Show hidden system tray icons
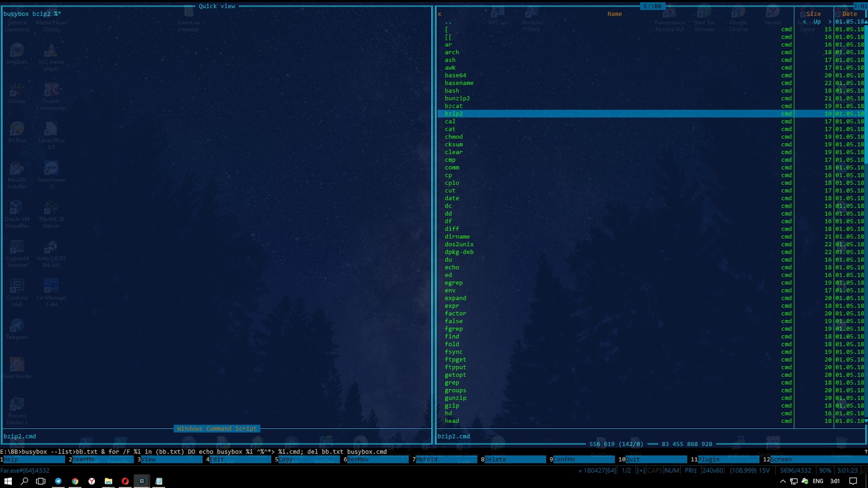 click(x=783, y=481)
